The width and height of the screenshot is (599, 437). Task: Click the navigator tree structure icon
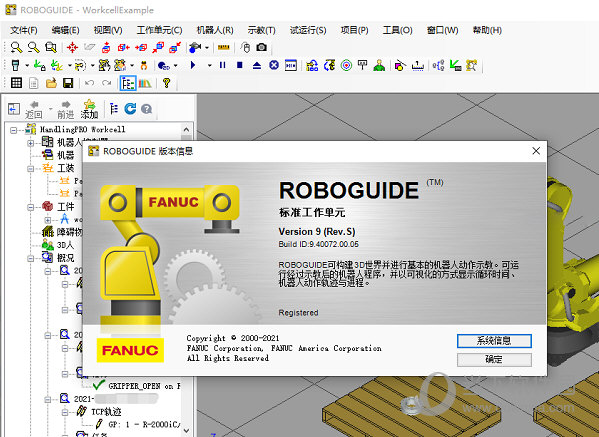pos(113,109)
